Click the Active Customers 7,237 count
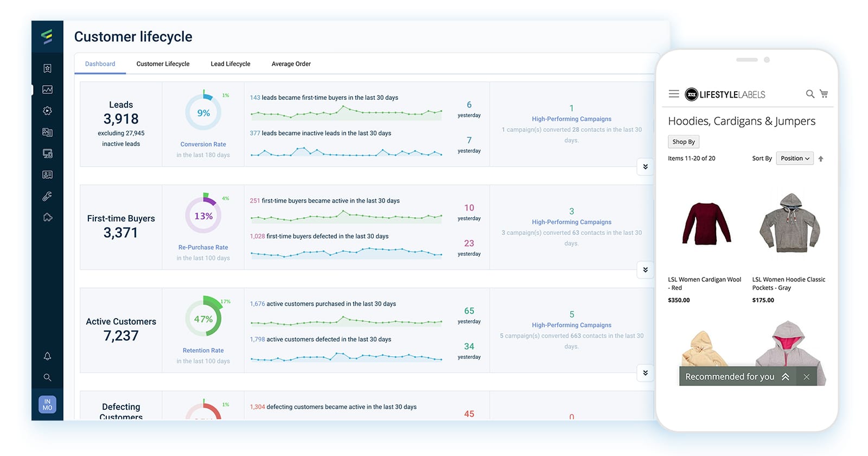This screenshot has height=456, width=868. [121, 336]
